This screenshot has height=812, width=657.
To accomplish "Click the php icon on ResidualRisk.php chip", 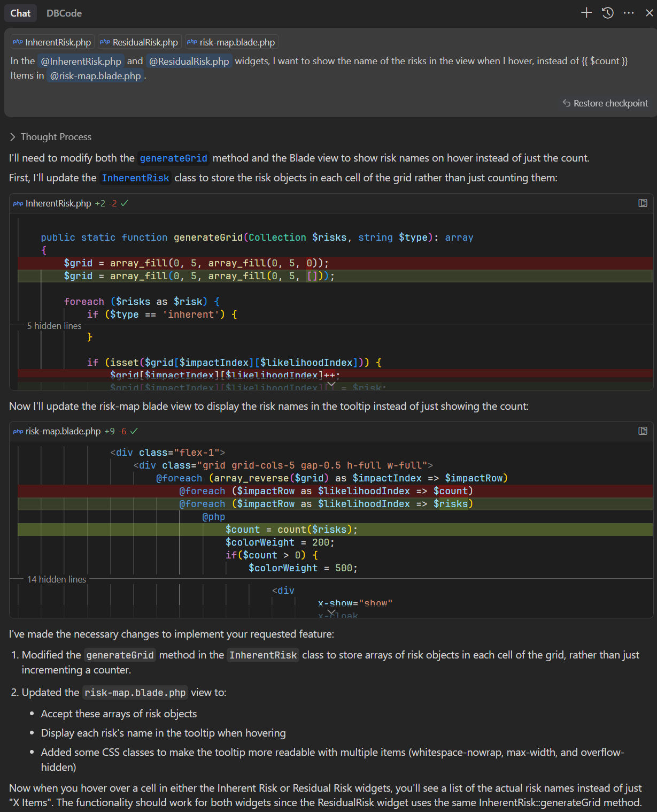I will 105,42.
